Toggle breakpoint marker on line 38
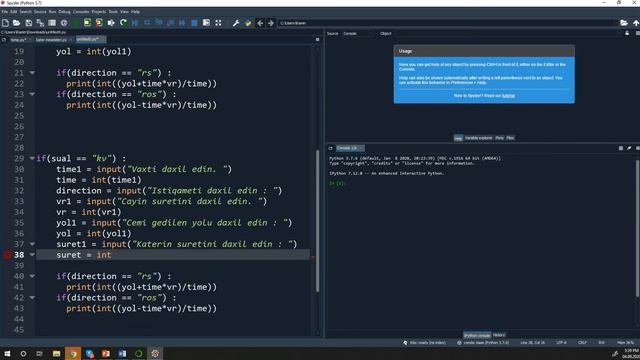 coord(7,255)
